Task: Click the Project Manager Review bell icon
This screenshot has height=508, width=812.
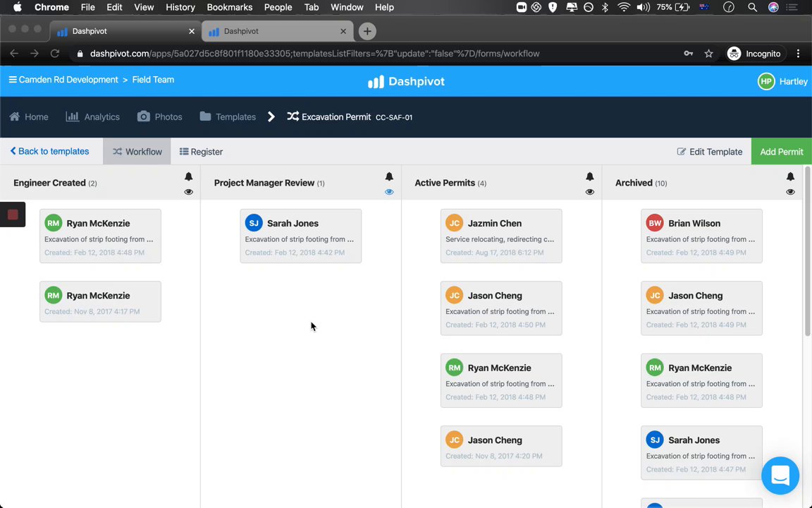Action: coord(389,177)
